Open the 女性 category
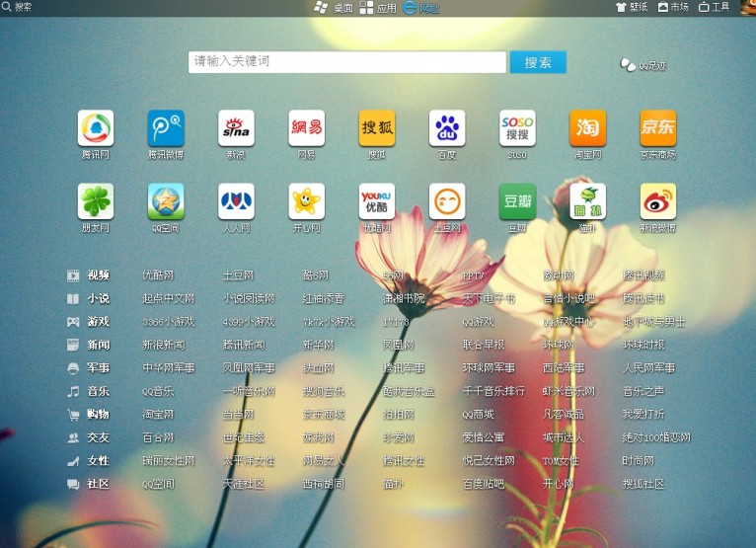This screenshot has width=756, height=548. (99, 461)
